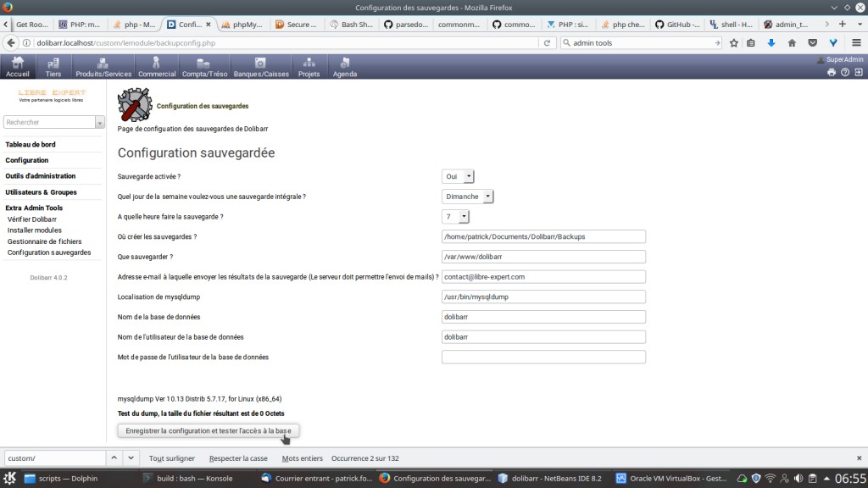Image resolution: width=868 pixels, height=488 pixels.
Task: Toggle Mots entiers option
Action: pos(302,458)
